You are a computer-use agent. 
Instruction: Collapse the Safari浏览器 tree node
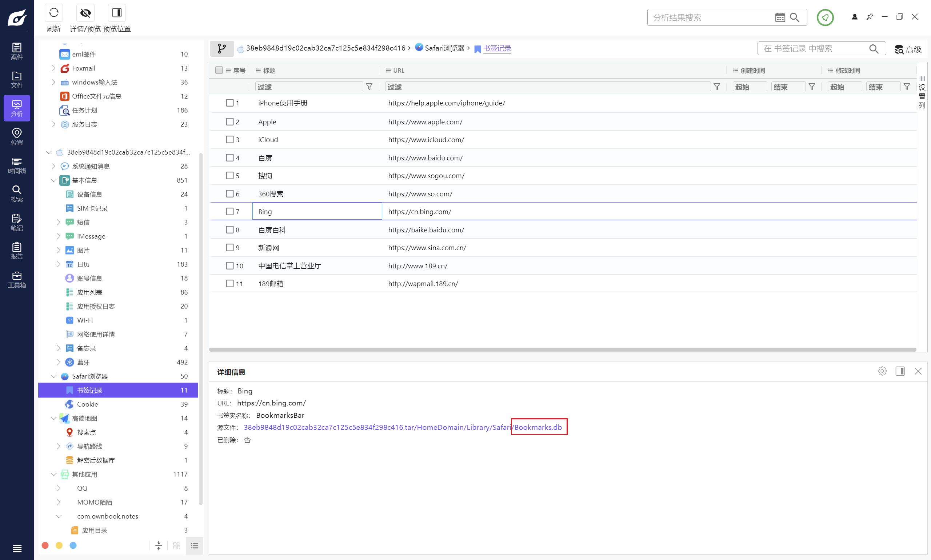coord(53,376)
